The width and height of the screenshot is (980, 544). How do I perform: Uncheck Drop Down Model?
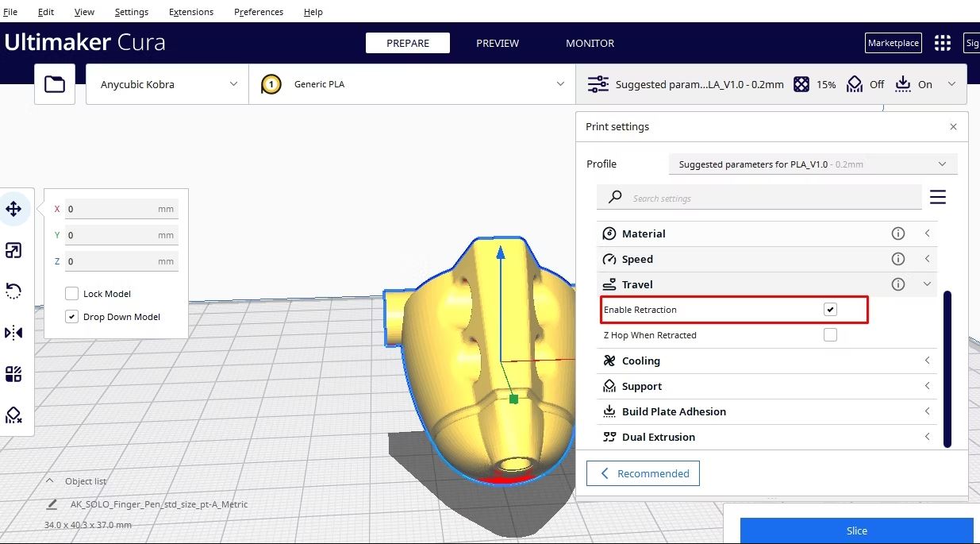pos(71,316)
